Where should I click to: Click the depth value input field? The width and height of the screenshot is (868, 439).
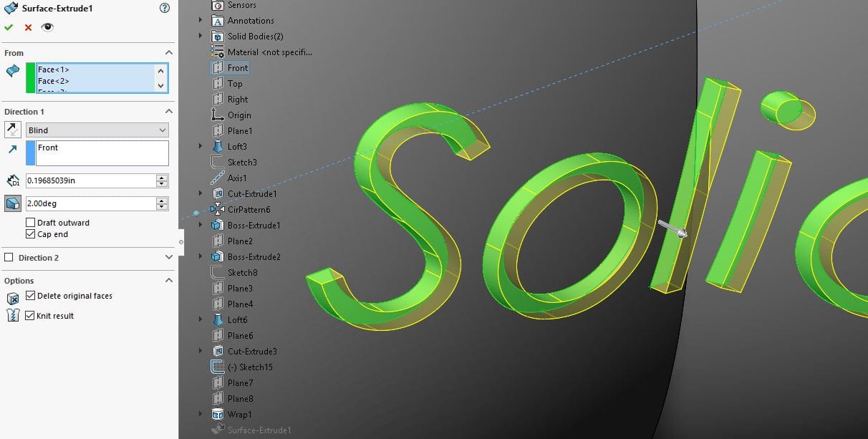click(90, 181)
